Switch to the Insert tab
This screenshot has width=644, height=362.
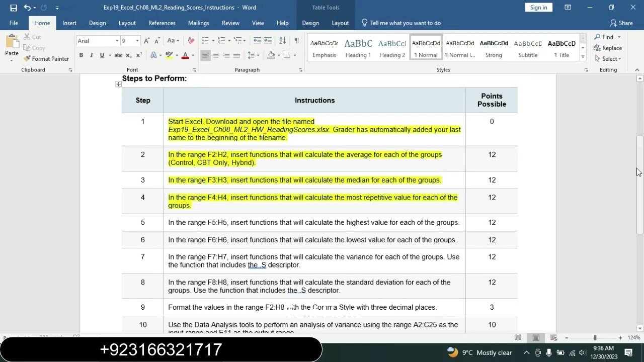(69, 23)
